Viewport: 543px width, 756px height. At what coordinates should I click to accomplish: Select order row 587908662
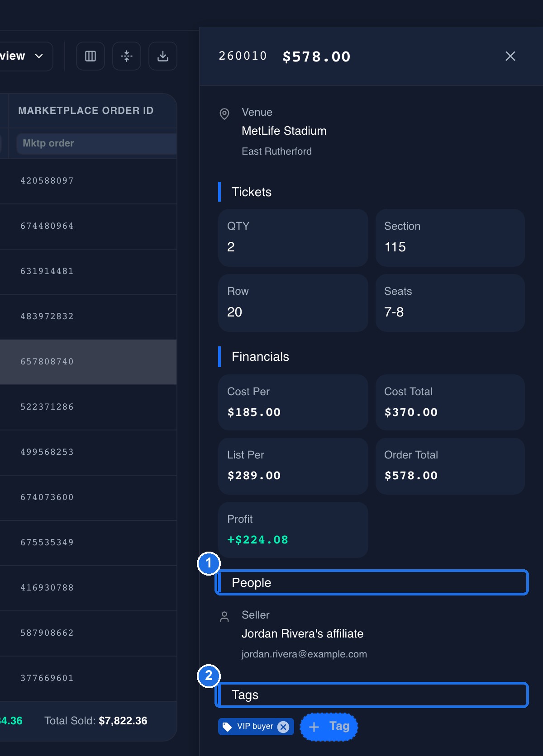coord(88,633)
